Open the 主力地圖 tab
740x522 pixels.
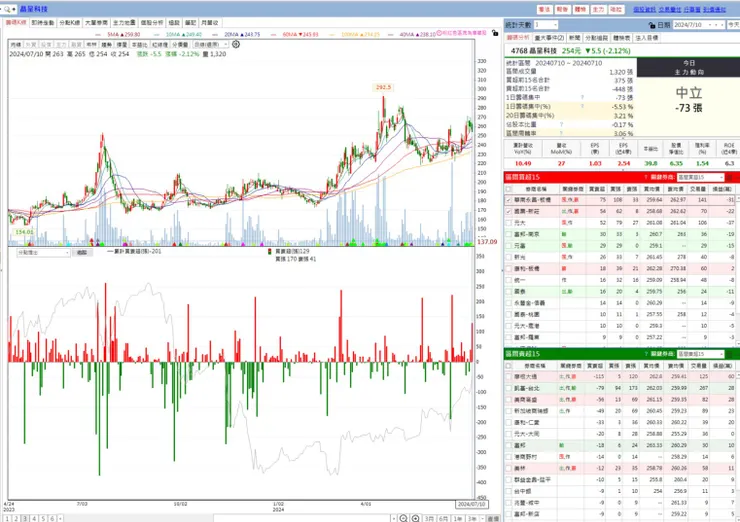coord(124,22)
